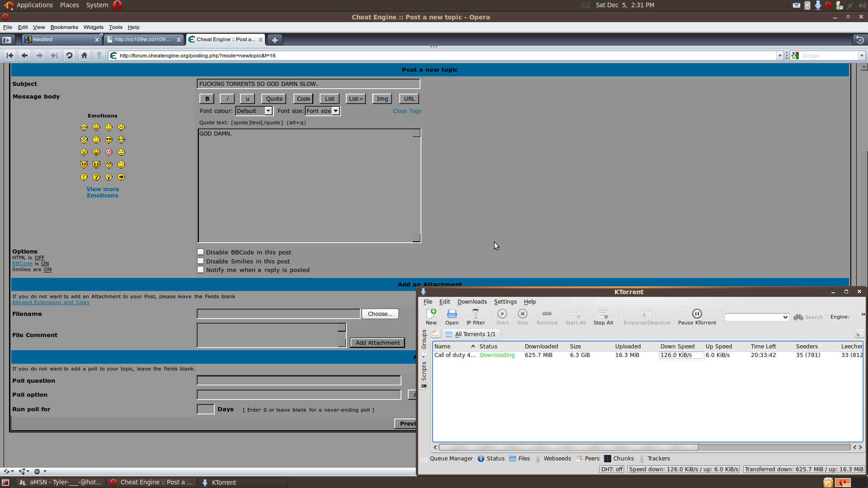Click the mail envelope tray icon
Screen dimensions: 868x488
[797, 5]
